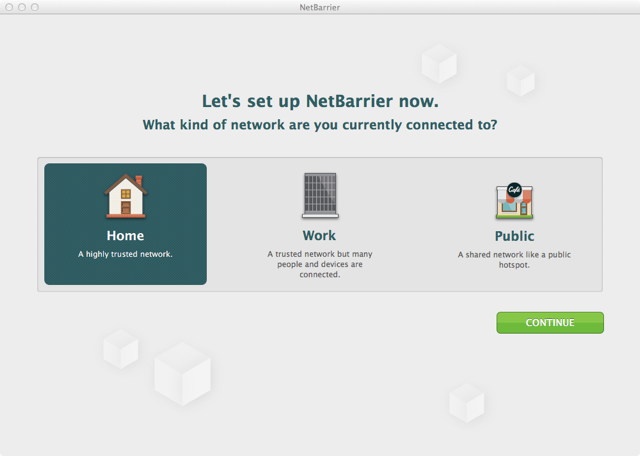Click the "Let's set up NetBarrier now." heading
The width and height of the screenshot is (640, 456).
[320, 101]
